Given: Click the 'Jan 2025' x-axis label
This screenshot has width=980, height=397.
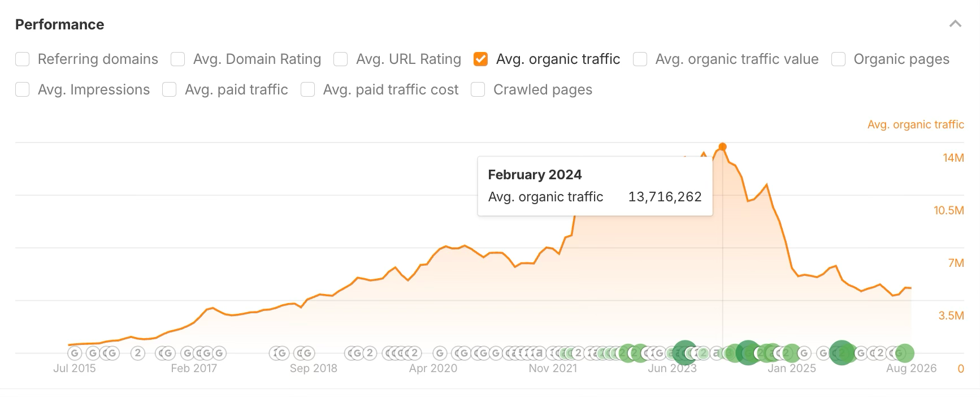Looking at the screenshot, I should point(792,368).
